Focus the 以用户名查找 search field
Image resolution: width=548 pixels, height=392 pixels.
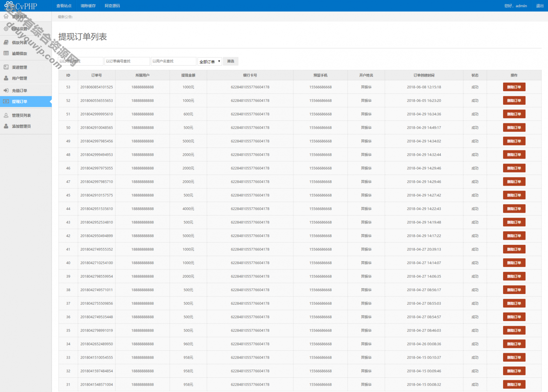[173, 61]
